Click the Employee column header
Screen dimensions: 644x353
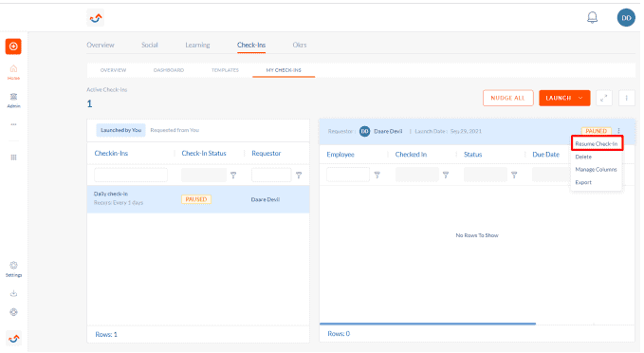(340, 155)
